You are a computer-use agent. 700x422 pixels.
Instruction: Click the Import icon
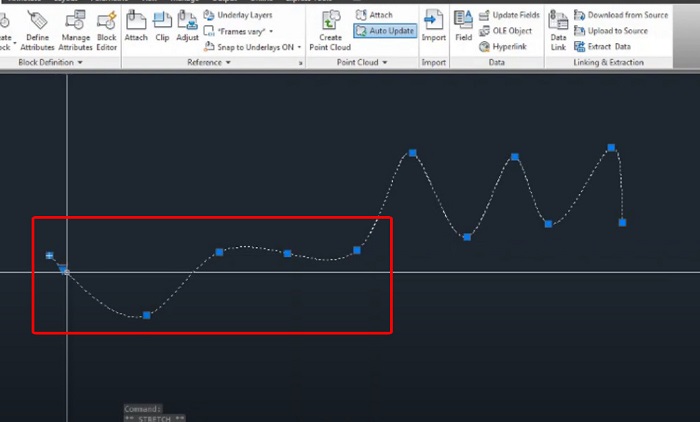433,27
